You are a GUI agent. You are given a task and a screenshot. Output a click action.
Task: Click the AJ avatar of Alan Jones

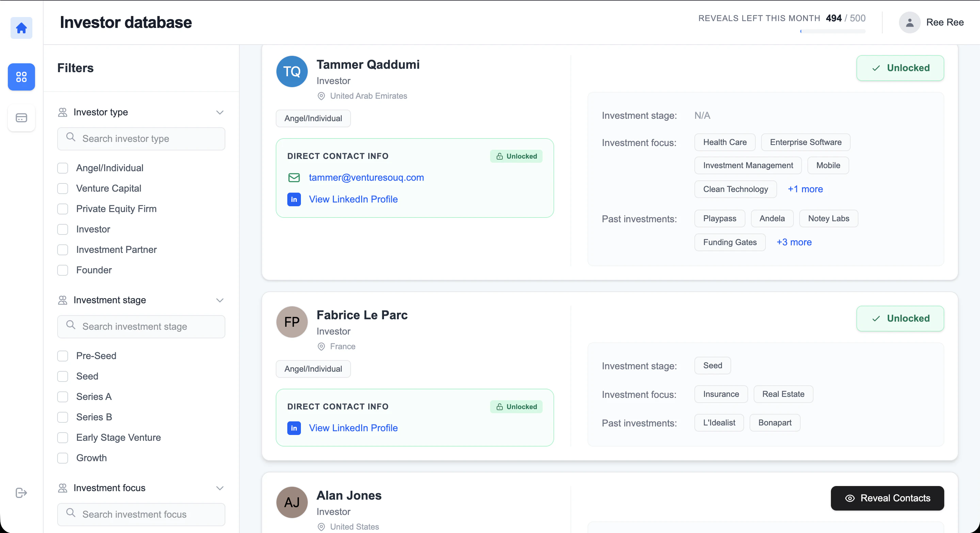292,502
